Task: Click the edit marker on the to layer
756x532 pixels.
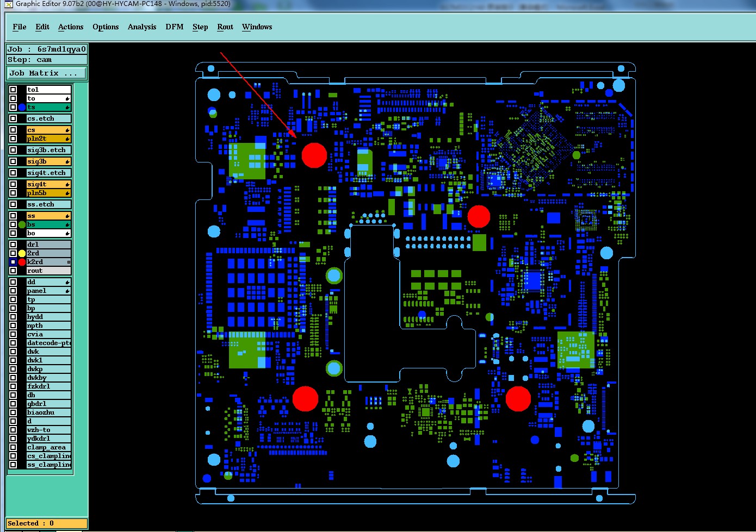Action: point(67,99)
